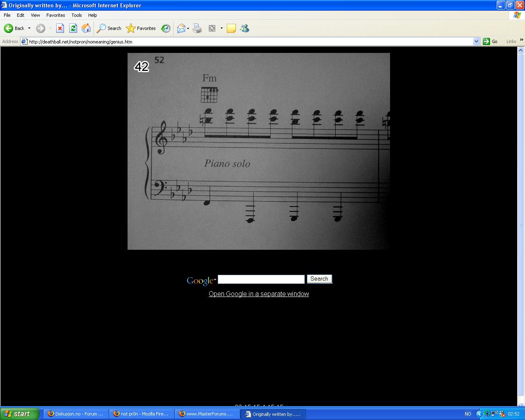Image resolution: width=525 pixels, height=420 pixels.
Task: Click the address bar URL field
Action: click(x=250, y=41)
